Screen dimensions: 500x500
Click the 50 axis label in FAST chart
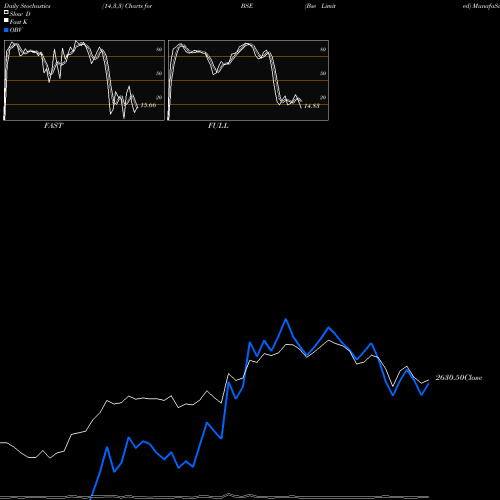(159, 73)
